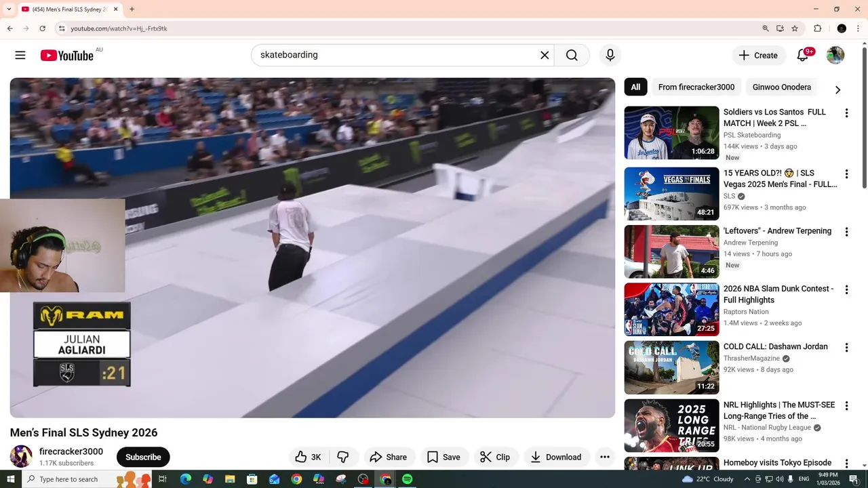This screenshot has height=488, width=868.
Task: Click the Chrome address bar URL
Action: [119, 28]
